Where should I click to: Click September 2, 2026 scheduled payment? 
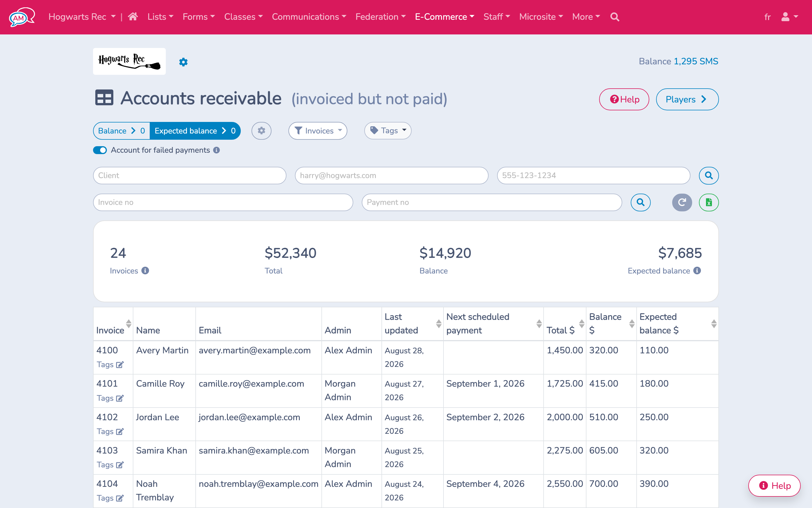coord(485,417)
